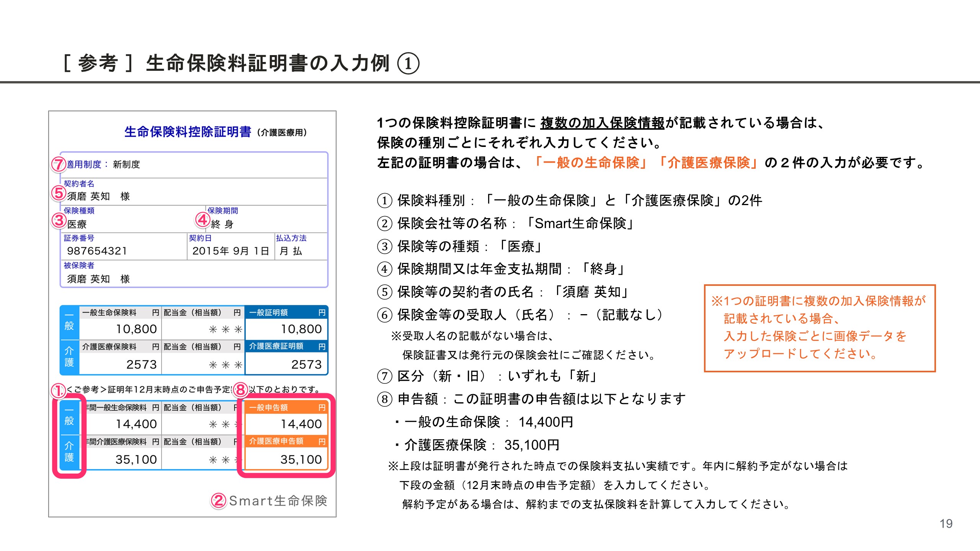Click the pink circled 2 marker
Viewport: 980px width, 551px height.
(218, 500)
